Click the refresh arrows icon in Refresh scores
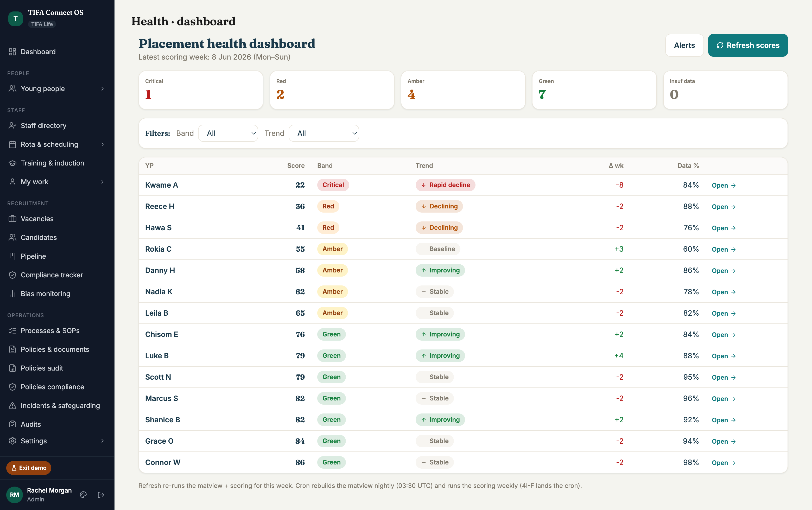 click(x=720, y=45)
